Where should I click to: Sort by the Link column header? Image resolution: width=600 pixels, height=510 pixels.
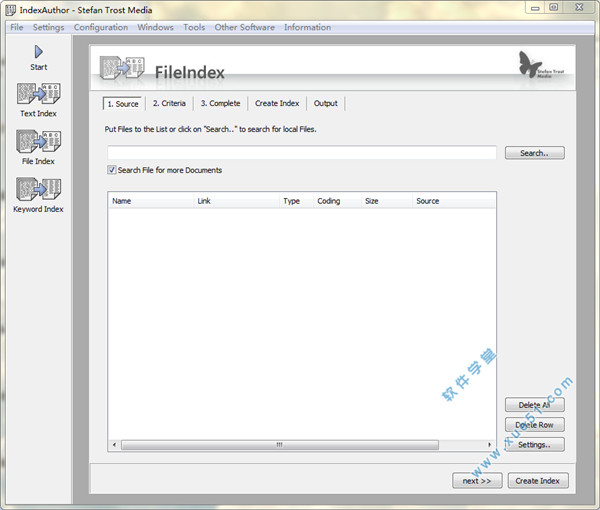click(236, 201)
